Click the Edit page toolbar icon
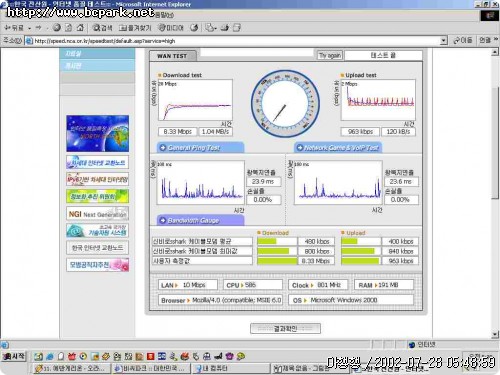500x375 pixels. point(237,28)
